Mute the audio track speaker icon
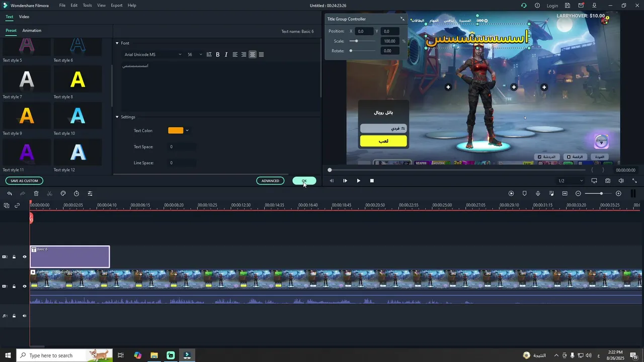 coord(24,316)
